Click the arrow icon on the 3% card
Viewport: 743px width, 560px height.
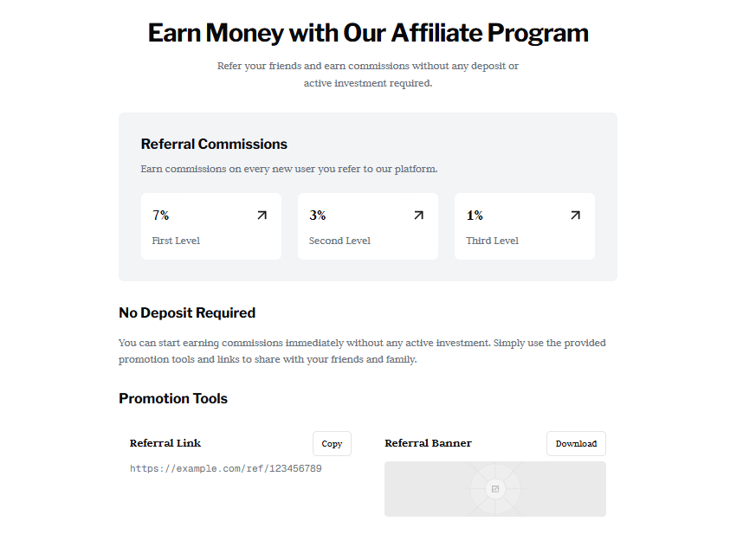click(x=419, y=216)
